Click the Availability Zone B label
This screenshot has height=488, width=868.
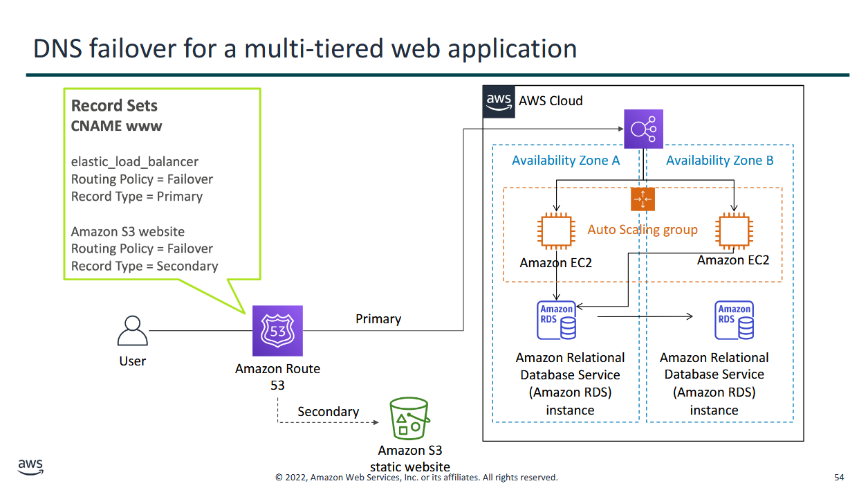tap(719, 161)
